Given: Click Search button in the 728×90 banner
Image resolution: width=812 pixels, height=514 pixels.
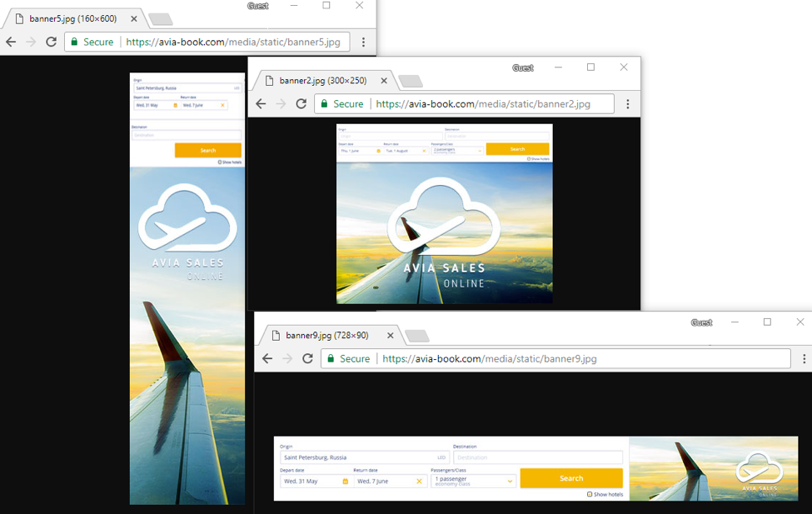Looking at the screenshot, I should [x=571, y=478].
